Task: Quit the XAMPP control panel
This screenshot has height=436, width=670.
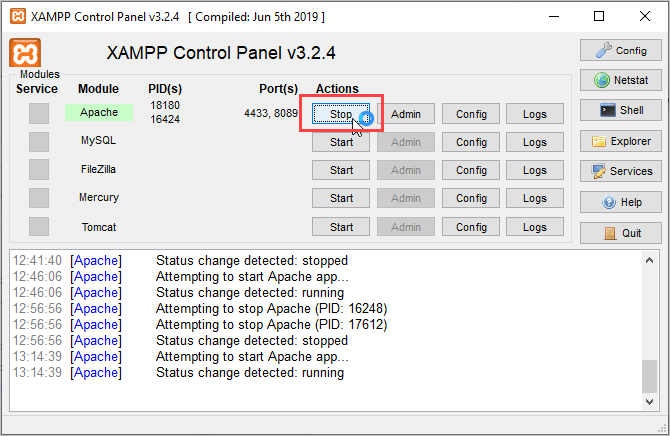Action: click(620, 233)
